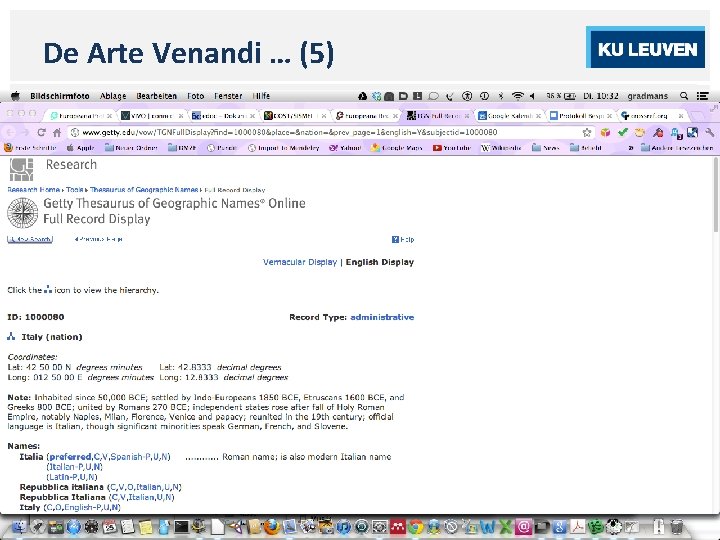Open the wrench settings menu icon
This screenshot has width=720, height=540.
[709, 133]
